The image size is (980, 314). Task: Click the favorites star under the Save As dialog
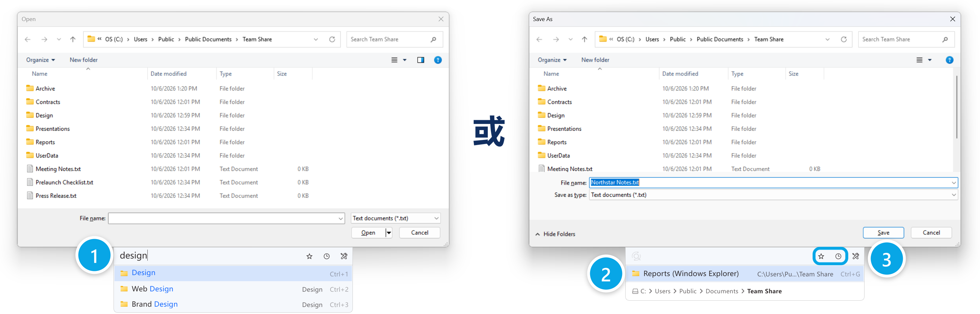(x=821, y=256)
